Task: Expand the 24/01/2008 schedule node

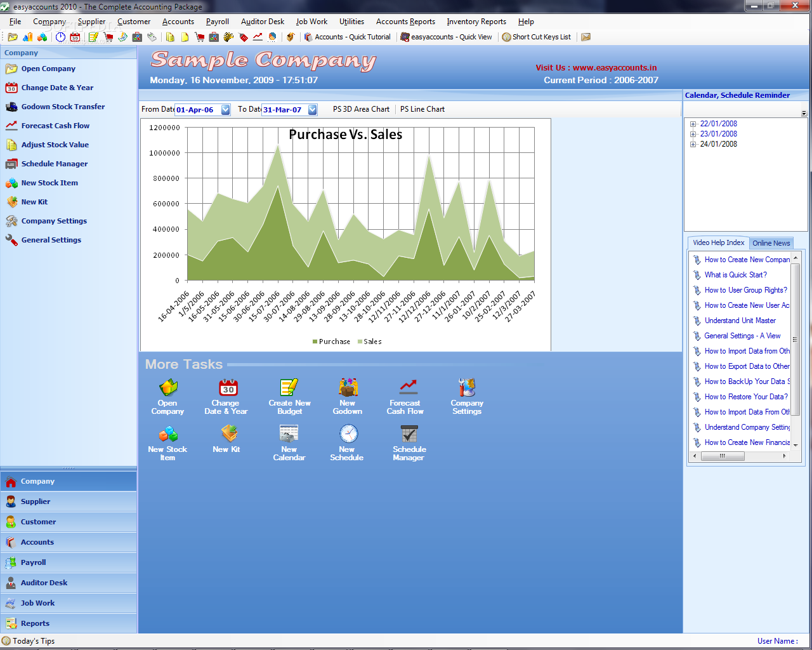Action: (693, 145)
